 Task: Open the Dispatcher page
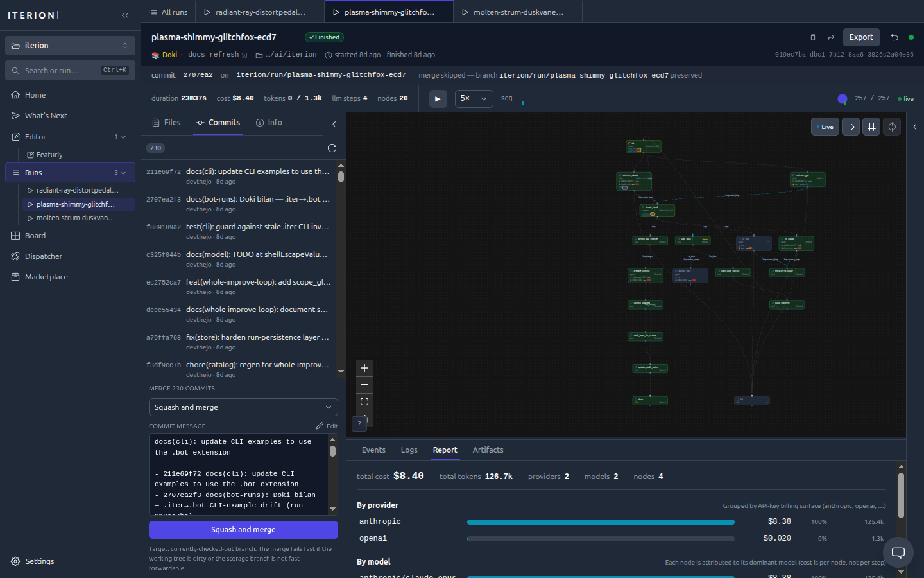71,256
